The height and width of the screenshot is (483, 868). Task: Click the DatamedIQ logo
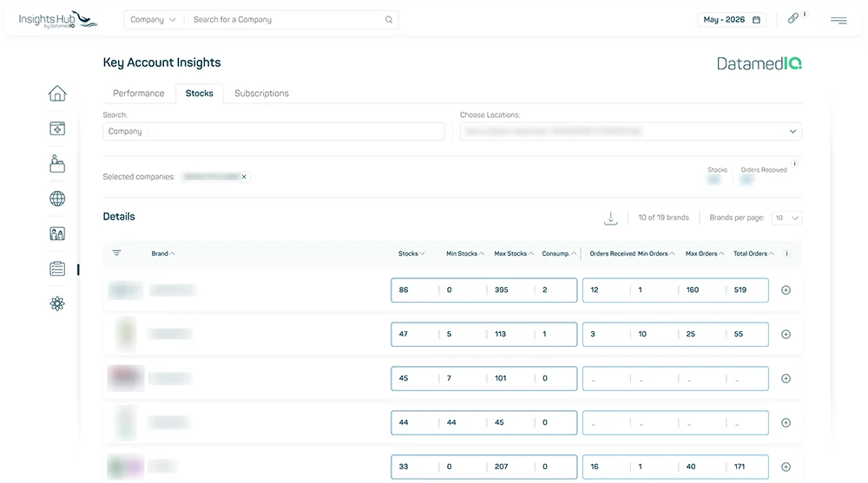[x=759, y=63]
